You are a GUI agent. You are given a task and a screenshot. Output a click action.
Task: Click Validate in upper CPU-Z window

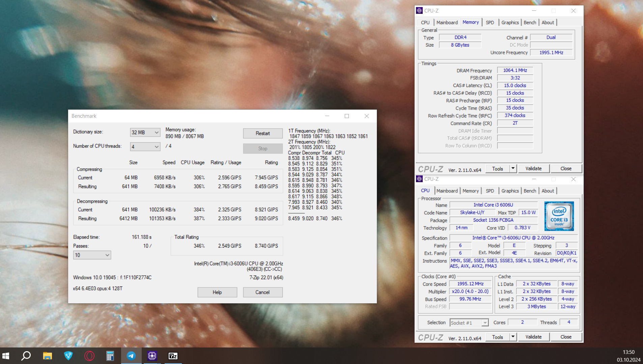[533, 169]
